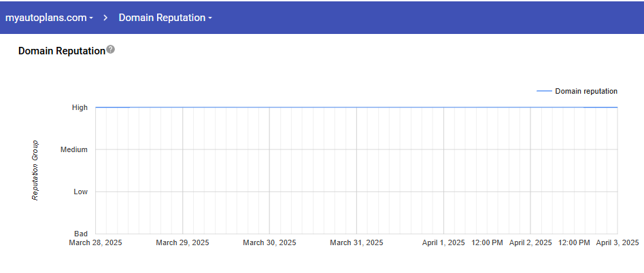Click the help question mark icon
644x273 pixels.
click(111, 50)
